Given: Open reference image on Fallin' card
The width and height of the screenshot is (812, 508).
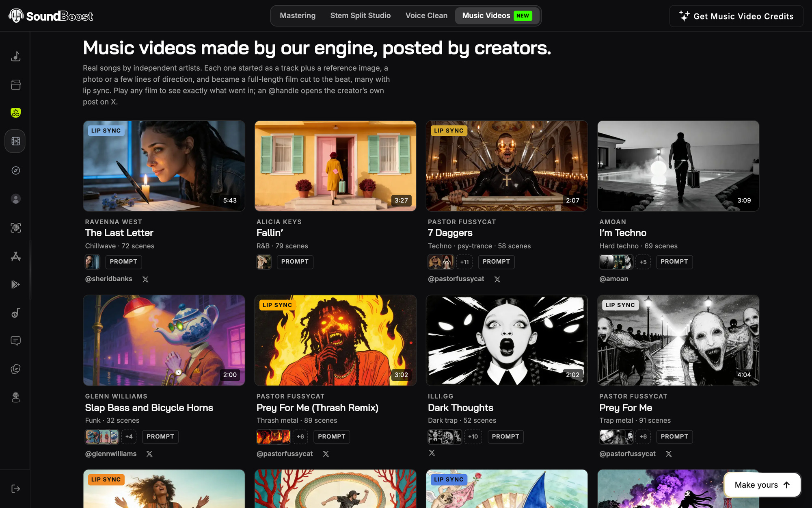Looking at the screenshot, I should click(x=264, y=262).
